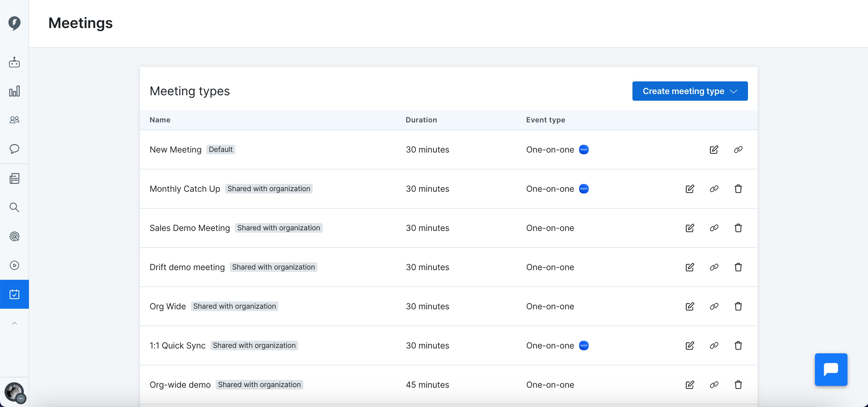868x407 pixels.
Task: Delete the Sales Demo Meeting
Action: 738,228
